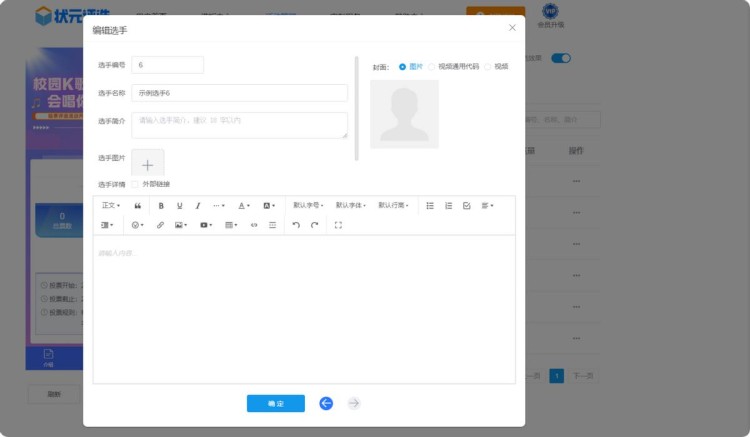Apply underline formatting in editor toolbar
The image size is (750, 437).
[x=180, y=205]
